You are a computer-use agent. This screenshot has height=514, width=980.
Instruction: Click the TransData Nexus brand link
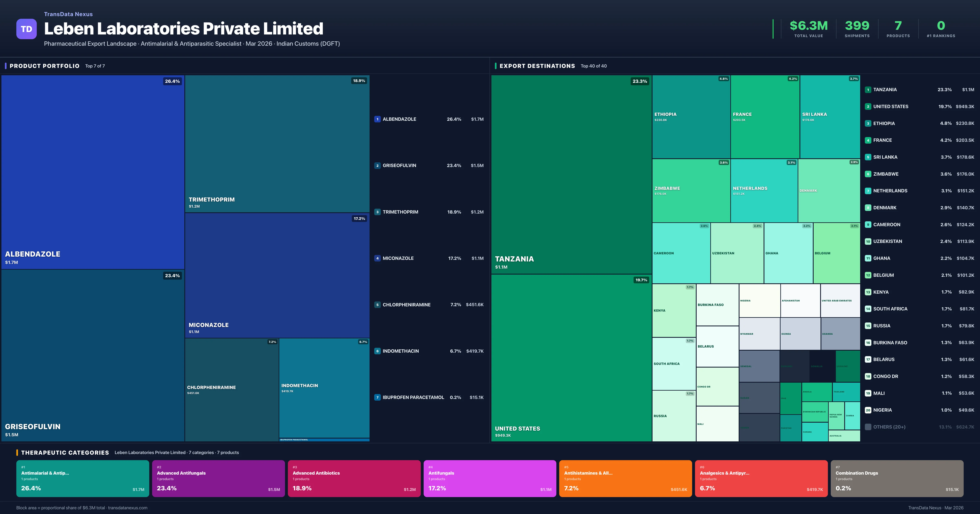pos(68,14)
